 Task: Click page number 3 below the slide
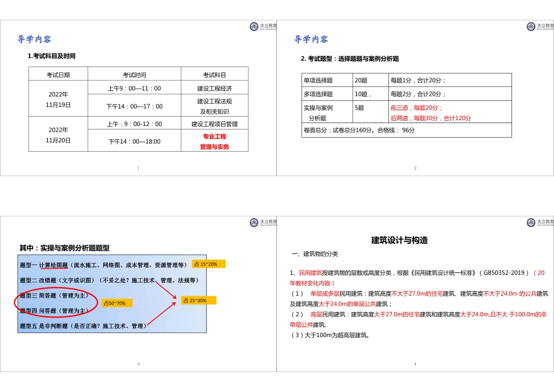point(138,362)
